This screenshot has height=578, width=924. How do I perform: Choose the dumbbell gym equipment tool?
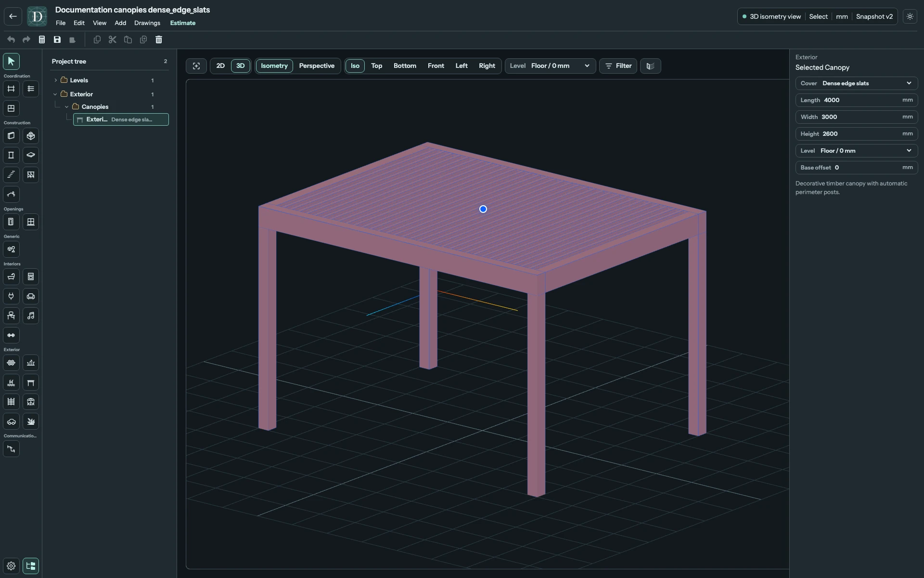point(11,335)
